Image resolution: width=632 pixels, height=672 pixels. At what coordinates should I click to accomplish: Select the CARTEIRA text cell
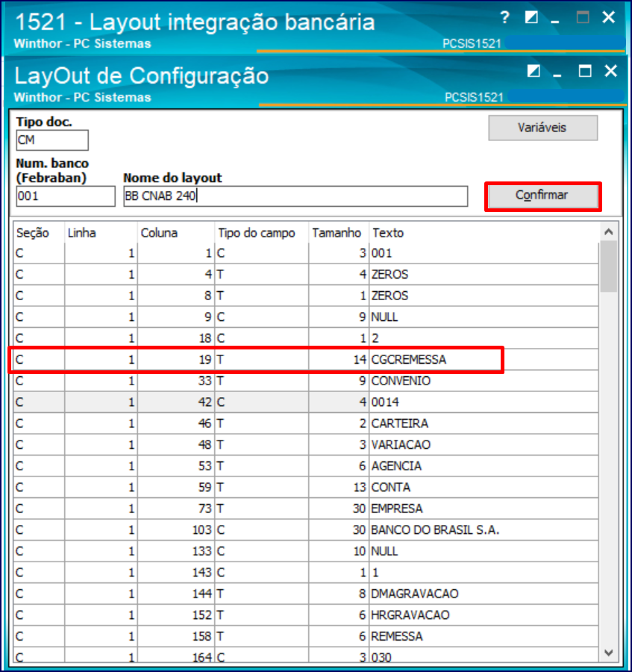pyautogui.click(x=484, y=423)
